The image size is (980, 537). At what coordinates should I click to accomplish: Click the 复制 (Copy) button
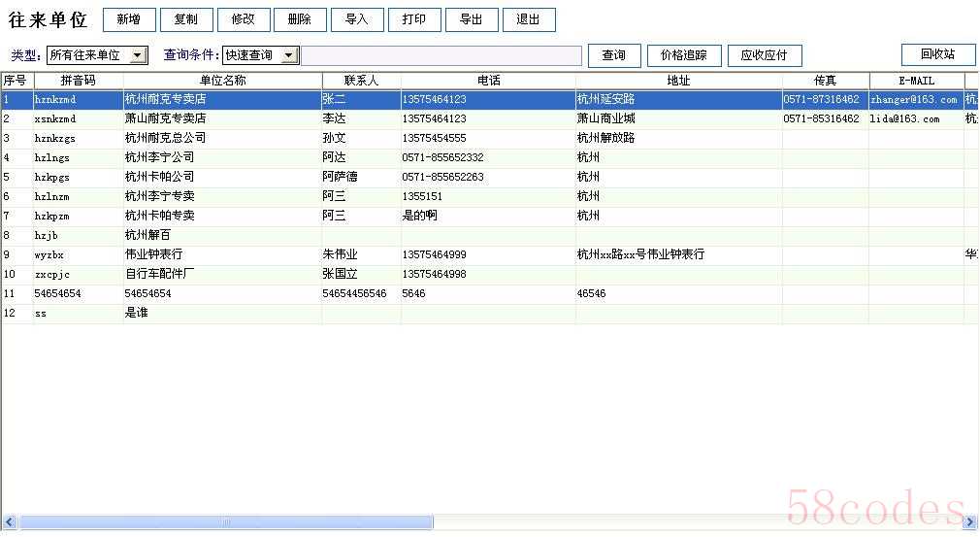point(185,19)
